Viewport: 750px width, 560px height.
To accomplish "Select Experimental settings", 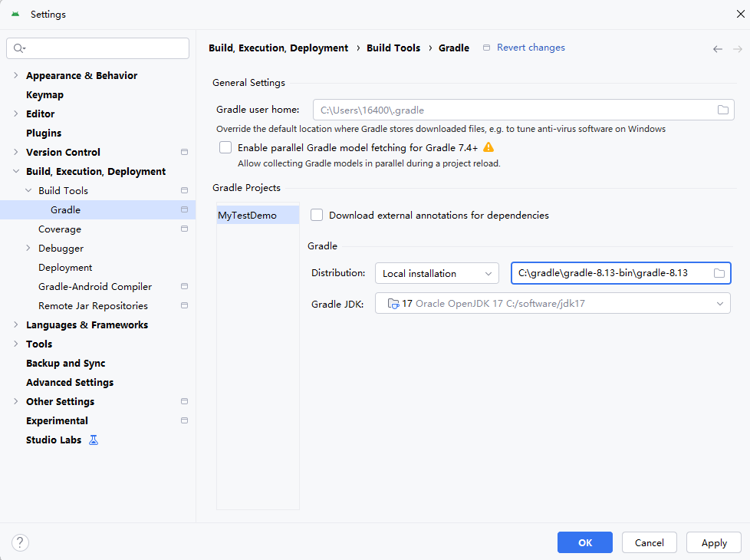I will point(57,420).
